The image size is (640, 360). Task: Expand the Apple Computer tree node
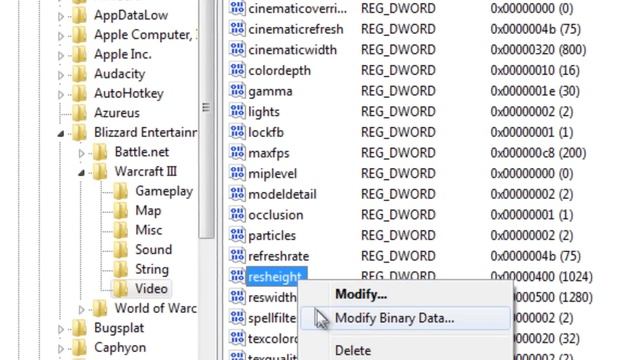pos(61,36)
